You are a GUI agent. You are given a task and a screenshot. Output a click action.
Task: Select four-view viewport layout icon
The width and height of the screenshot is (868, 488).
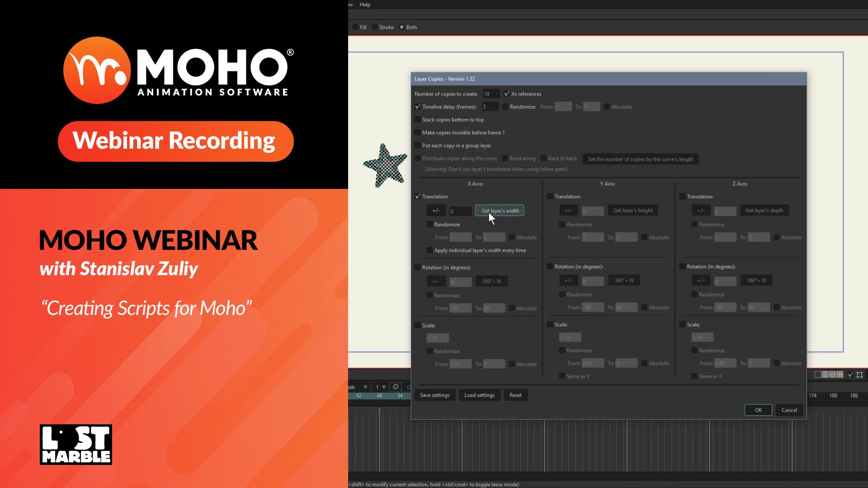click(x=840, y=375)
